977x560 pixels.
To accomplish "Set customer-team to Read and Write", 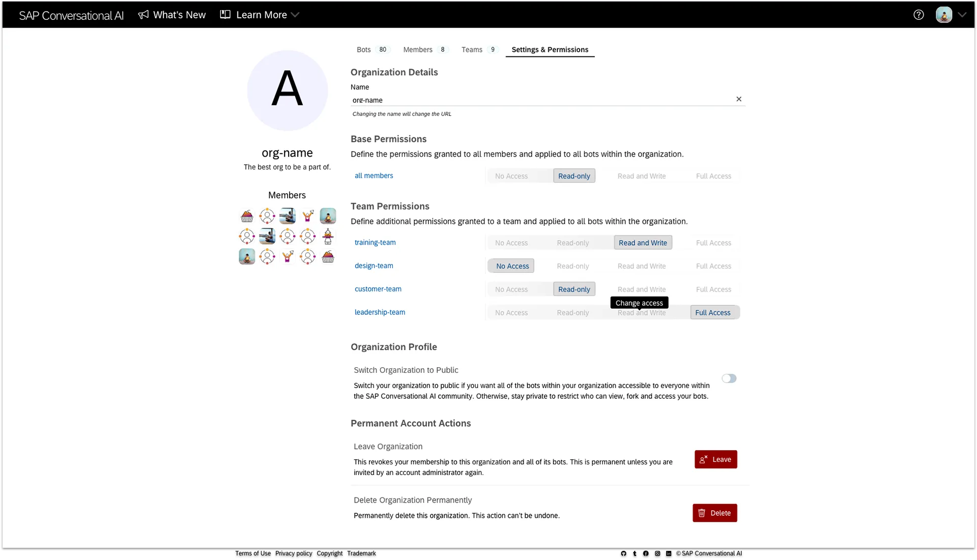I will [642, 289].
